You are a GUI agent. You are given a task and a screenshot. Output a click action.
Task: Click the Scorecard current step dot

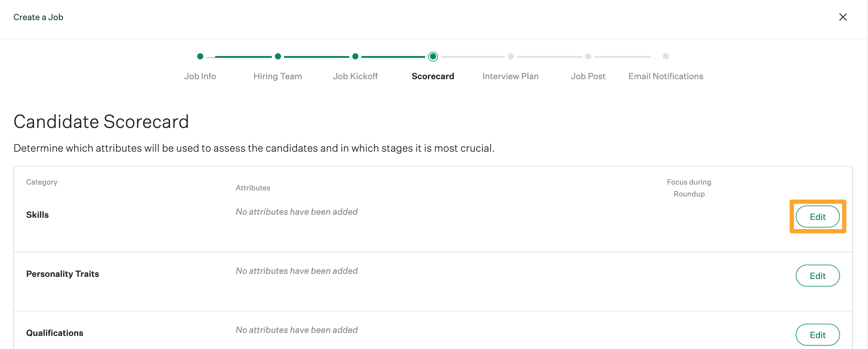(x=433, y=56)
